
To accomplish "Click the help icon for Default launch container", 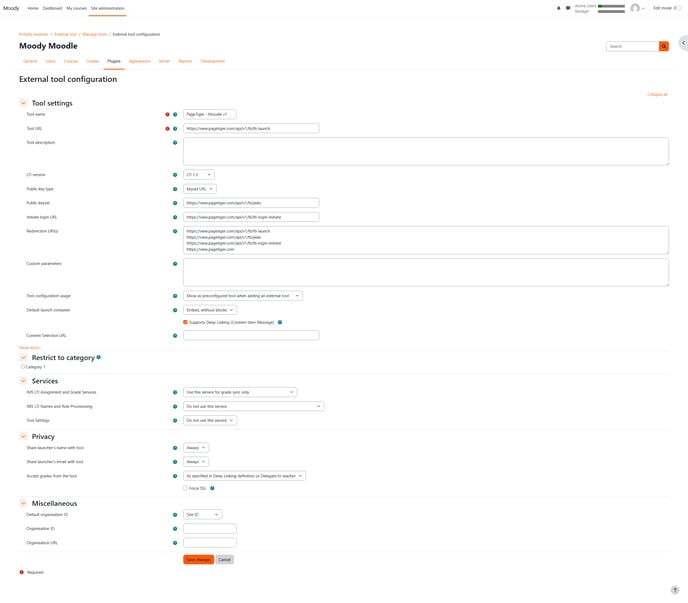I will (175, 310).
